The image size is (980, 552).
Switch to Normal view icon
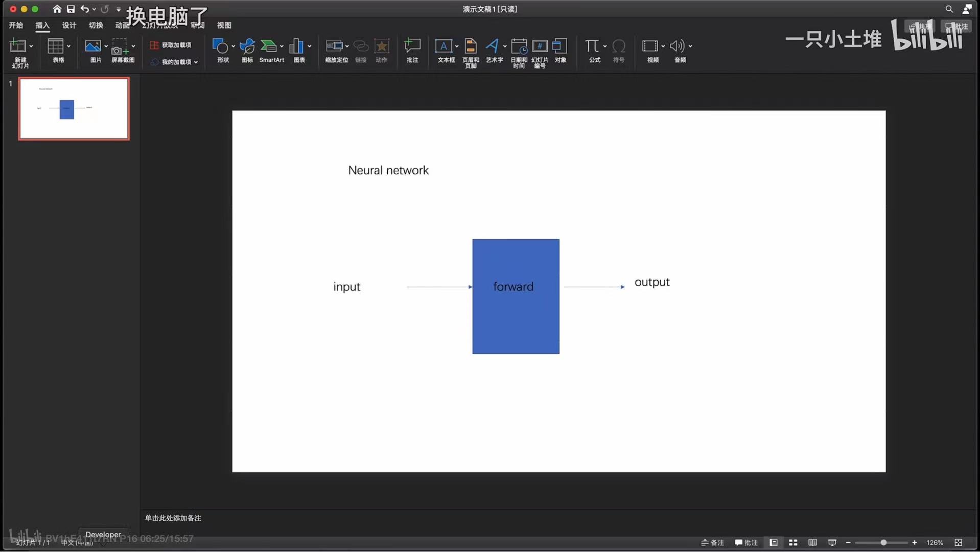click(774, 542)
